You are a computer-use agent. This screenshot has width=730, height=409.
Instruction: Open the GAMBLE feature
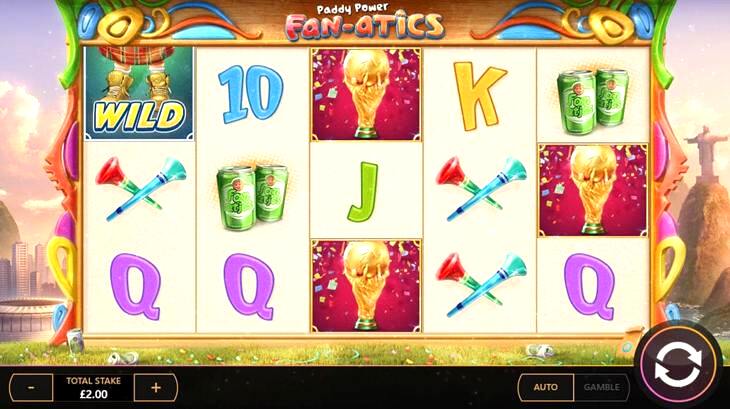pos(602,387)
